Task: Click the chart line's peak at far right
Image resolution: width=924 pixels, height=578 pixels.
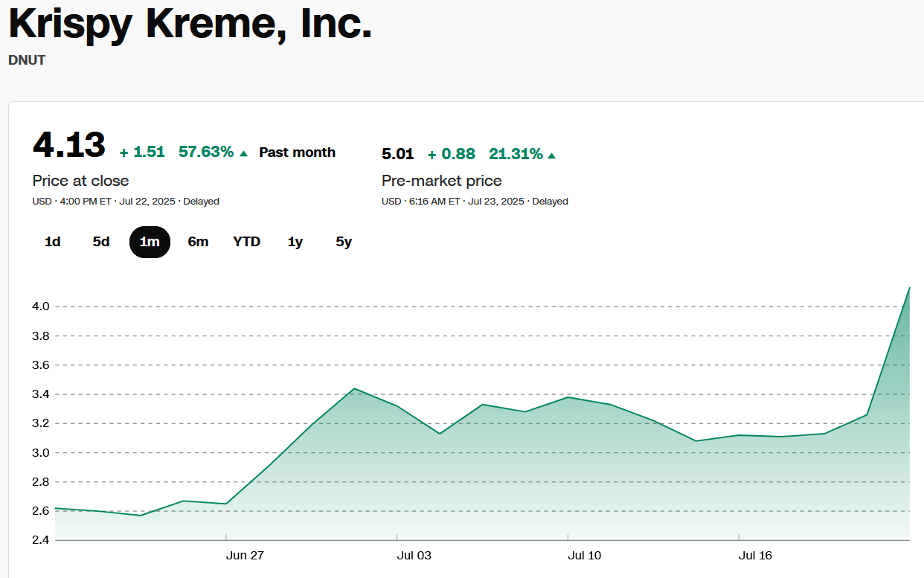Action: pos(909,288)
